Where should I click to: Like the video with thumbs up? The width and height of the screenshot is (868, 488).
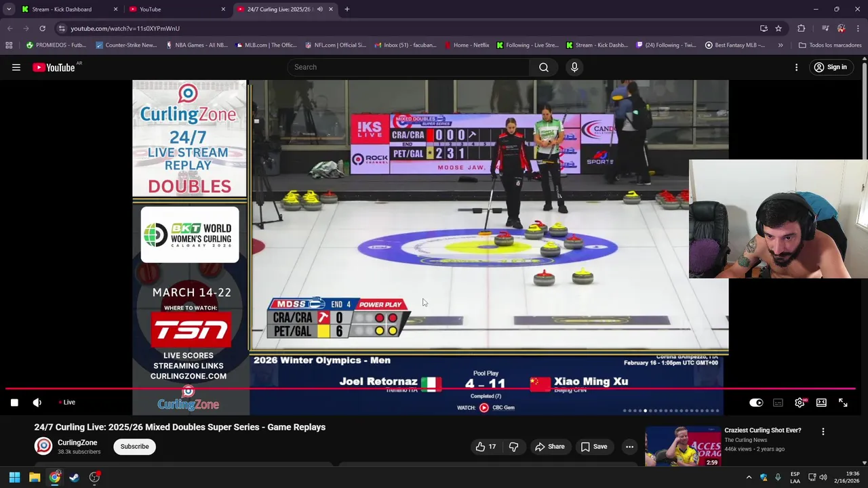coord(486,447)
